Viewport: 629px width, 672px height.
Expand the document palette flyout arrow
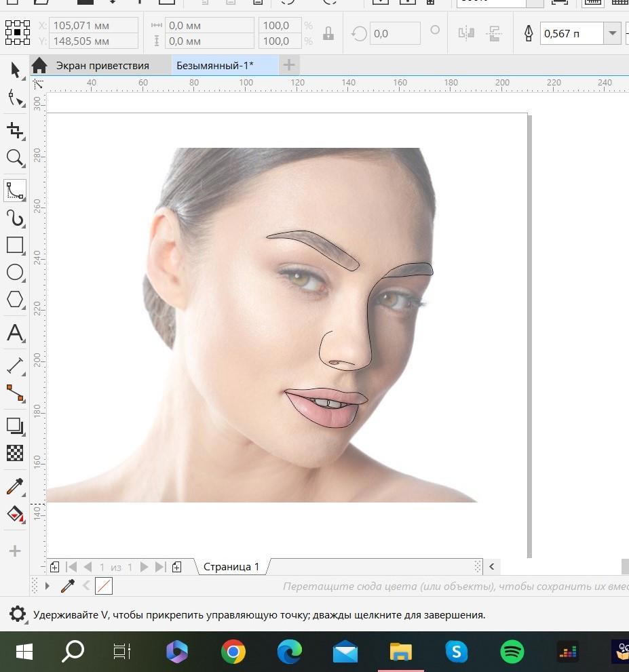click(47, 585)
